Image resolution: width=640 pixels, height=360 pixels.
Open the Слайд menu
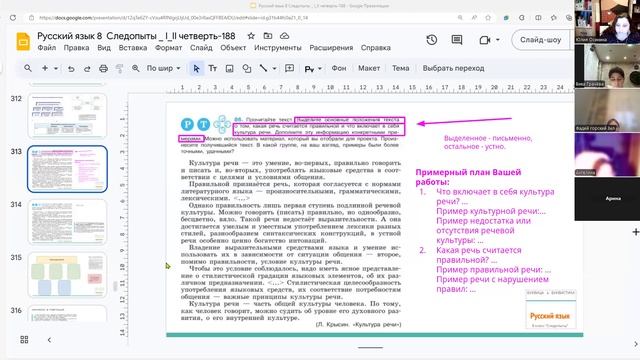(201, 48)
